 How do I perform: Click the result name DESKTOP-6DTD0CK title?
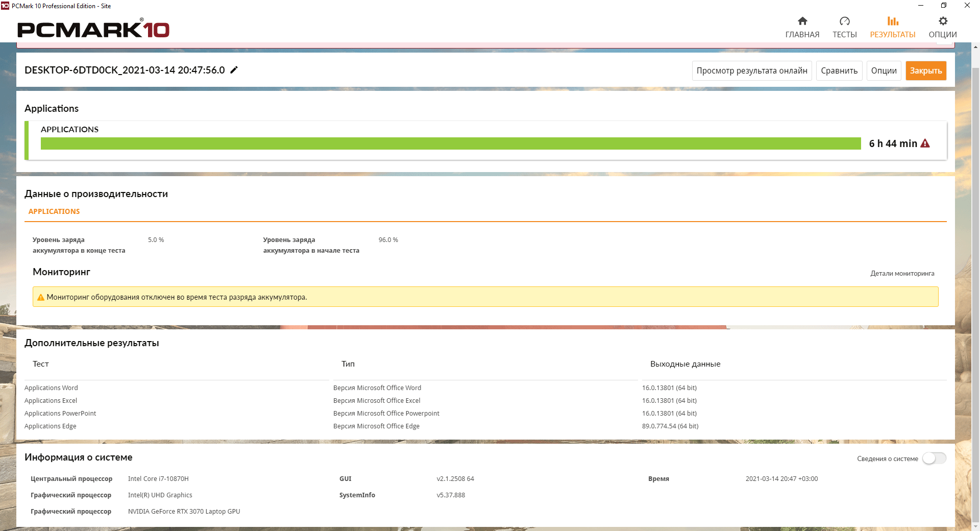125,70
